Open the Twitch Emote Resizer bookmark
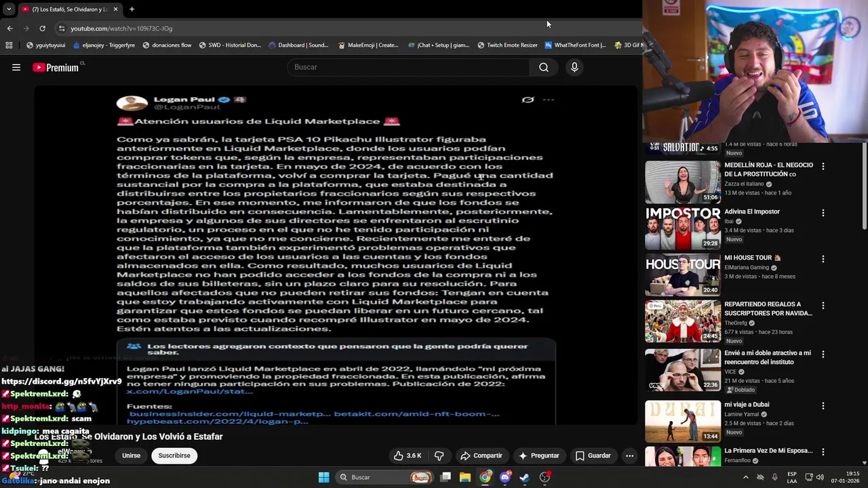 (x=507, y=45)
